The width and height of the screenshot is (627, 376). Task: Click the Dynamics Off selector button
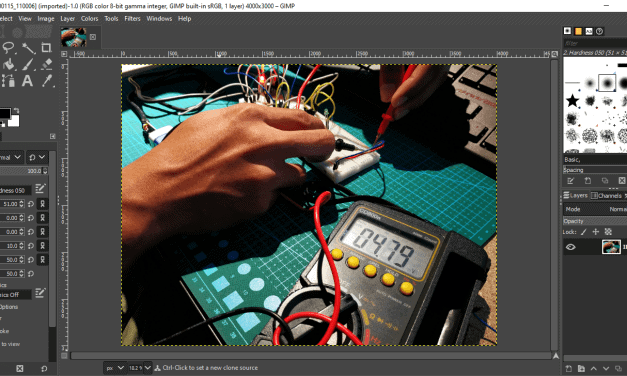coord(15,295)
